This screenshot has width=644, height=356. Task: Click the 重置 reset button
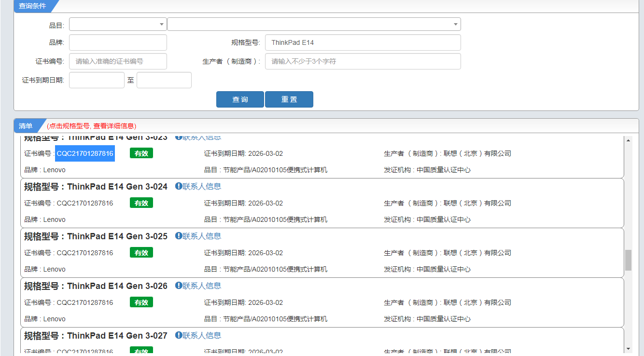[289, 99]
